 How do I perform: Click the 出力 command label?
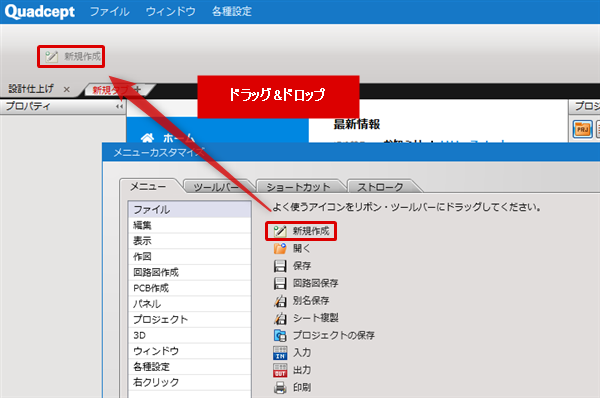(x=302, y=370)
